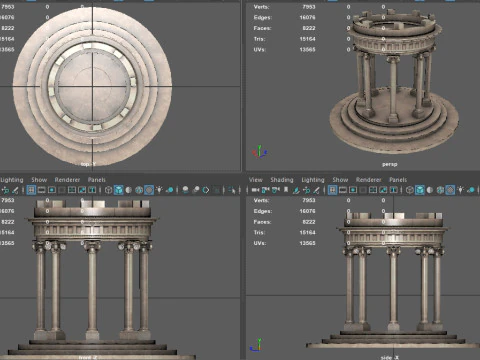Toggle grid display in front view toolbar
Viewport: 480px width, 360px height.
coord(31,190)
